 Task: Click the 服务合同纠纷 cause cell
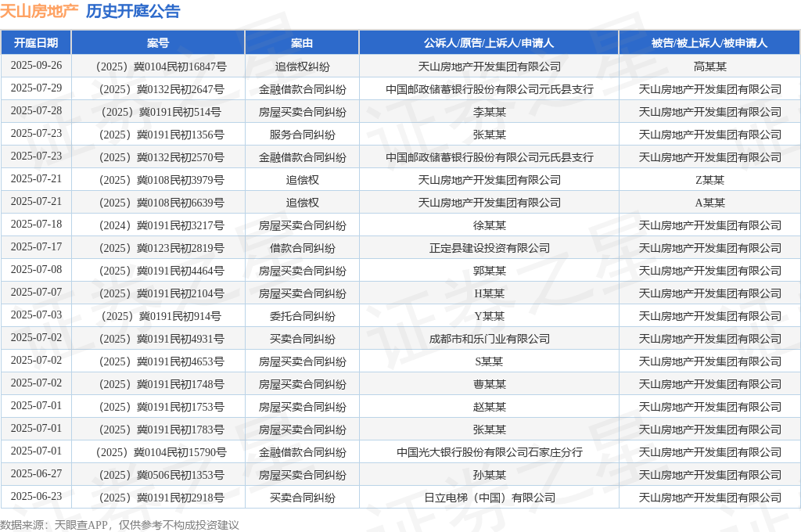point(303,135)
